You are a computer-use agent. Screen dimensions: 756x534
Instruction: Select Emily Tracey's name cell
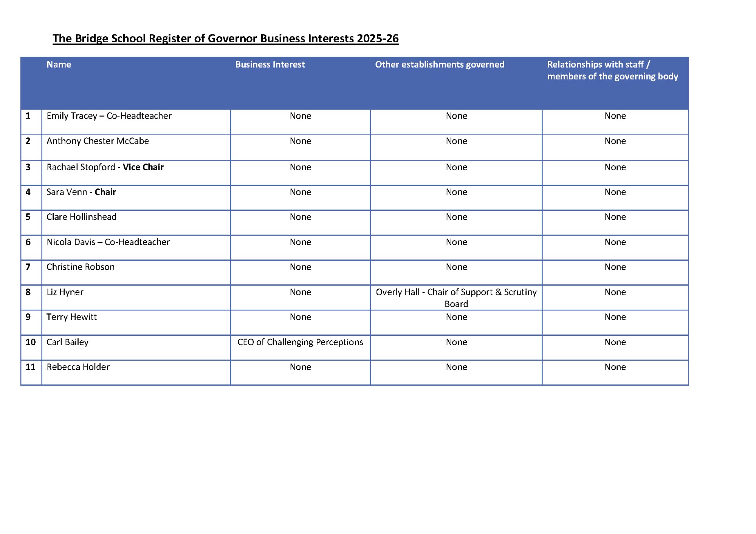pos(109,116)
